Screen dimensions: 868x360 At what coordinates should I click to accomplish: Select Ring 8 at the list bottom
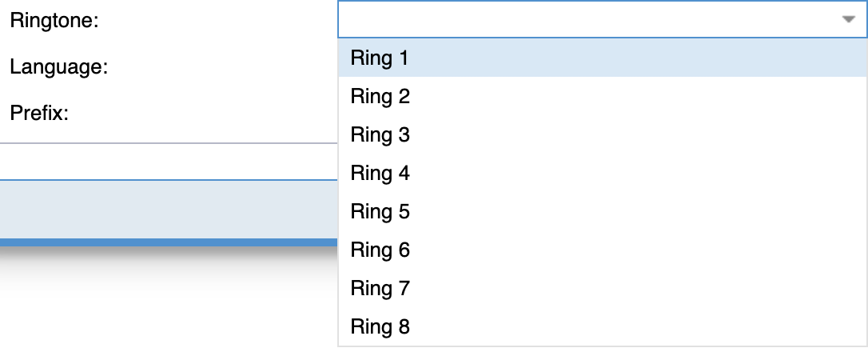380,326
